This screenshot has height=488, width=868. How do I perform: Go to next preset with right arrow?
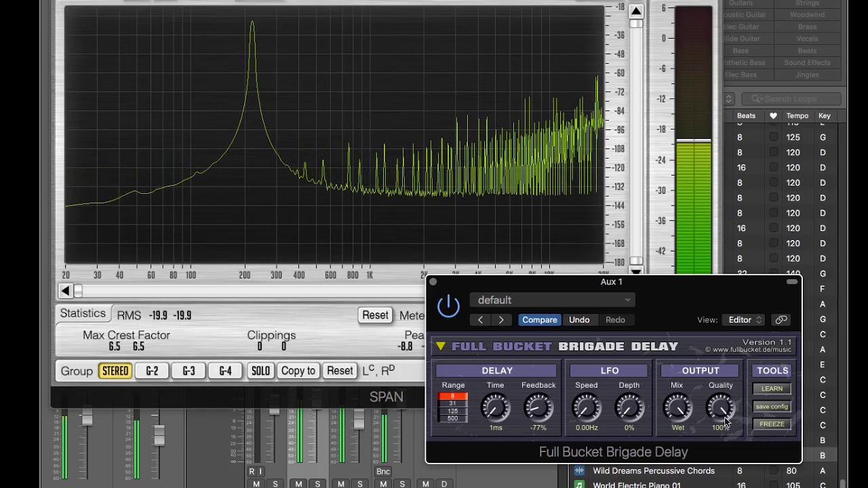coord(501,320)
